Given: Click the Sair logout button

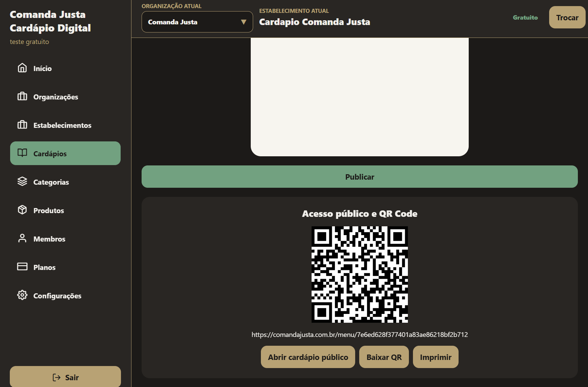Looking at the screenshot, I should point(65,377).
